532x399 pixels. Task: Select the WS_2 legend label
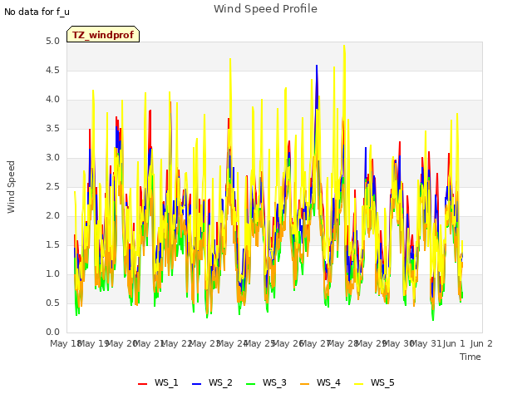220,382
